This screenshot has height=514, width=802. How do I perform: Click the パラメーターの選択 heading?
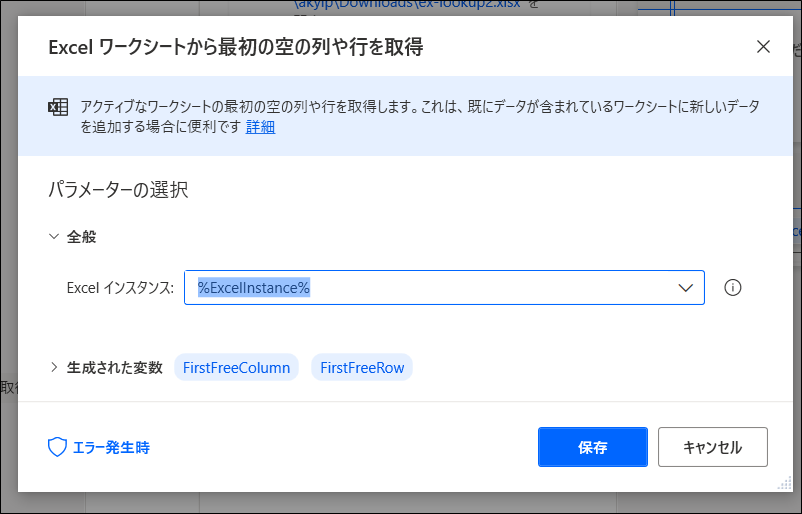118,189
